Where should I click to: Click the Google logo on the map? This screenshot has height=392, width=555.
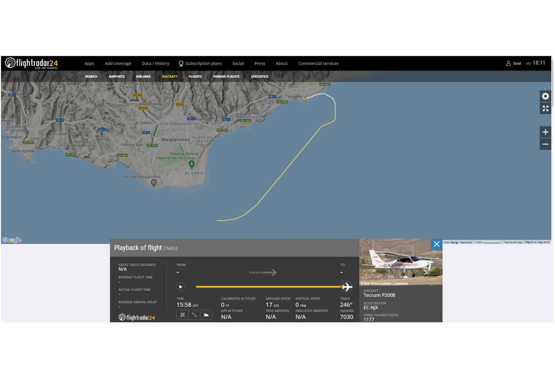point(12,240)
